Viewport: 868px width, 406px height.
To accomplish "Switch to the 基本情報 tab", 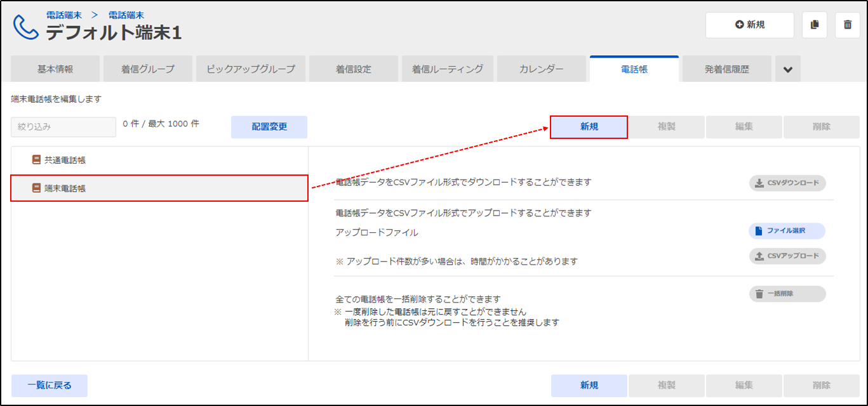I will point(55,69).
